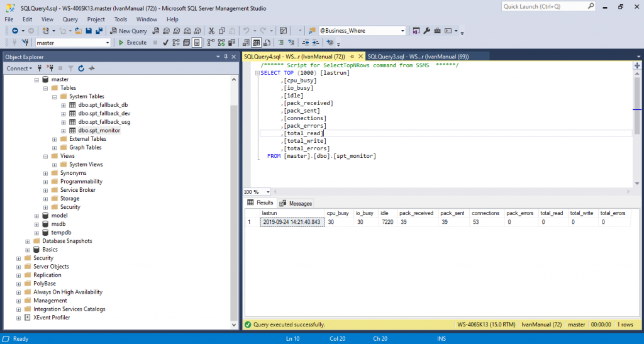Uncomment the selected lines
Screen dimensions: 644x344
(x=291, y=43)
